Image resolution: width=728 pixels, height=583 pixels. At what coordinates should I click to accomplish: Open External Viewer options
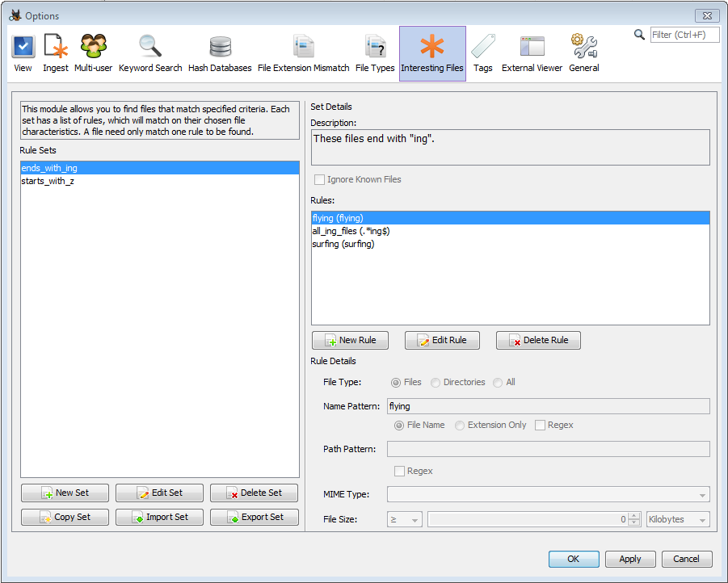pyautogui.click(x=532, y=53)
